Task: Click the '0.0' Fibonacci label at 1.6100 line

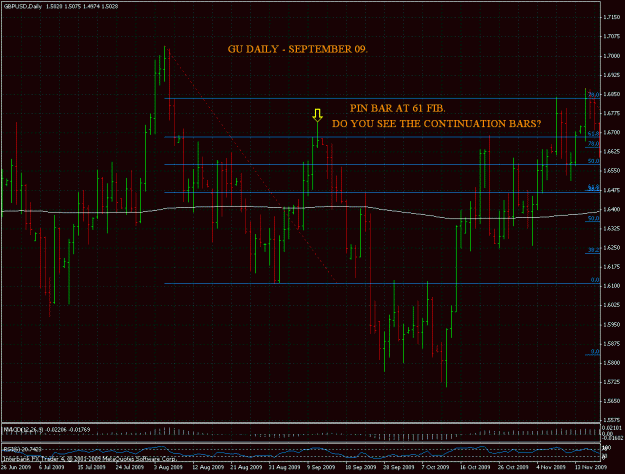Action: coord(595,280)
